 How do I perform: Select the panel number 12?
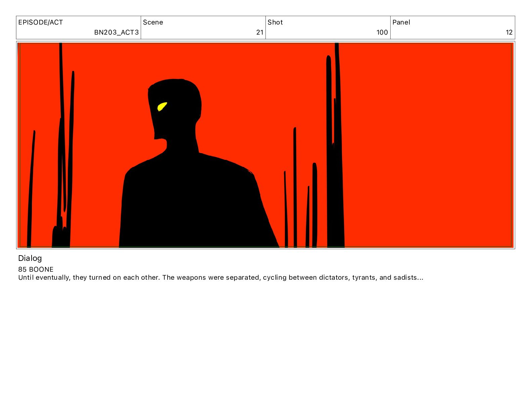coord(509,33)
